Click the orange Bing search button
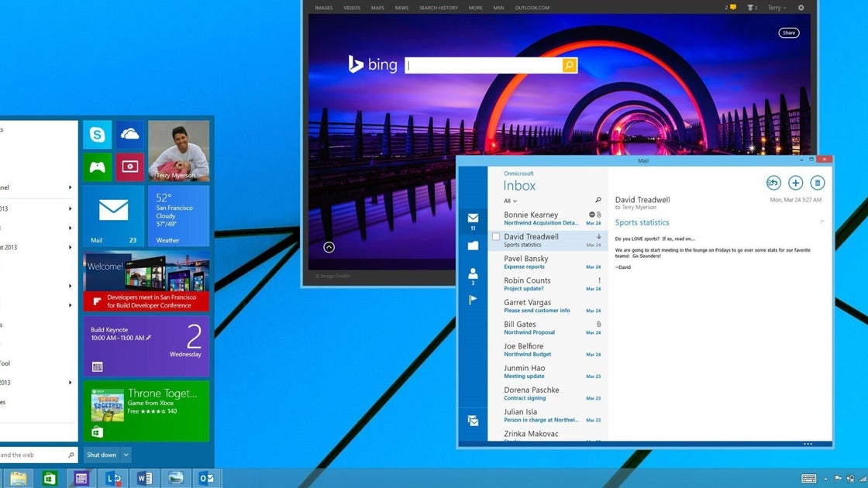The image size is (868, 488). click(x=570, y=65)
